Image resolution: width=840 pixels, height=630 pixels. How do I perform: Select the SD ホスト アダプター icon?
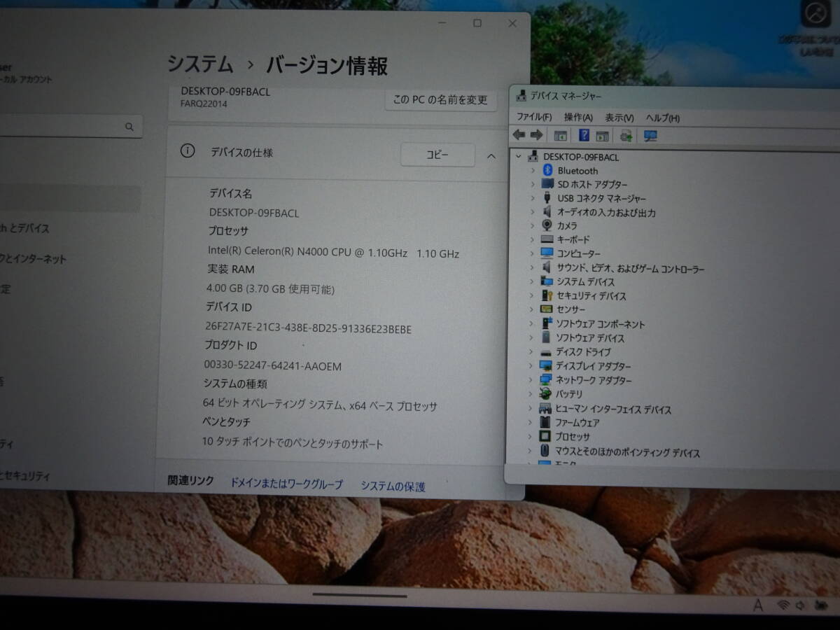pyautogui.click(x=547, y=184)
